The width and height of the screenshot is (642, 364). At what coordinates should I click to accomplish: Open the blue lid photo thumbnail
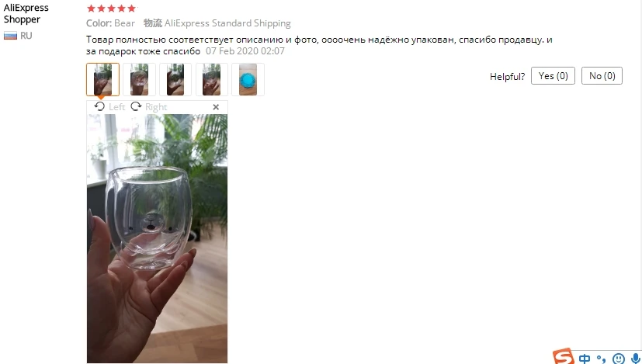tap(248, 79)
